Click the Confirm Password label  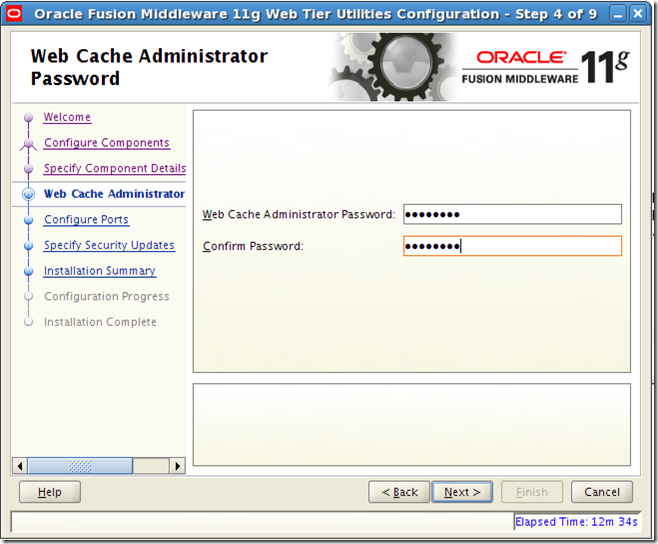pos(253,246)
